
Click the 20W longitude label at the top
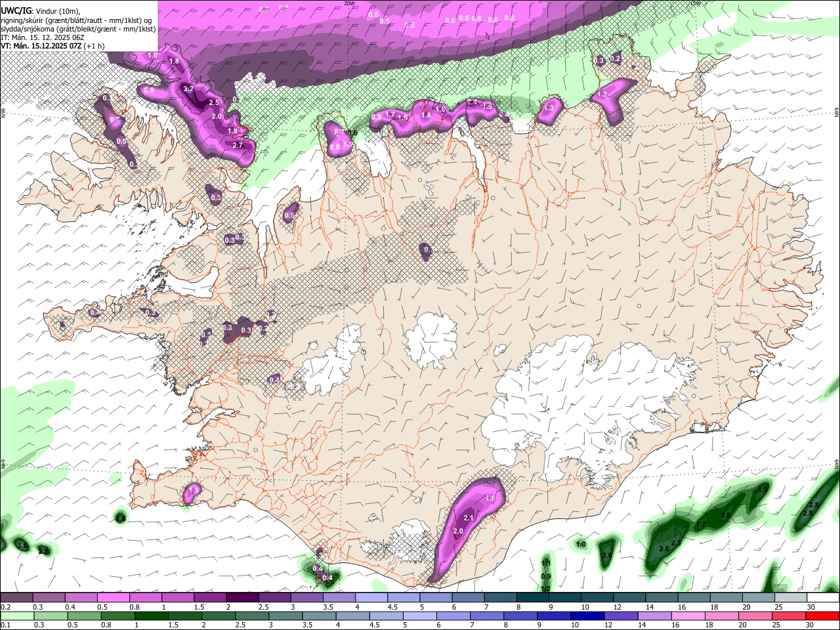[x=349, y=3]
